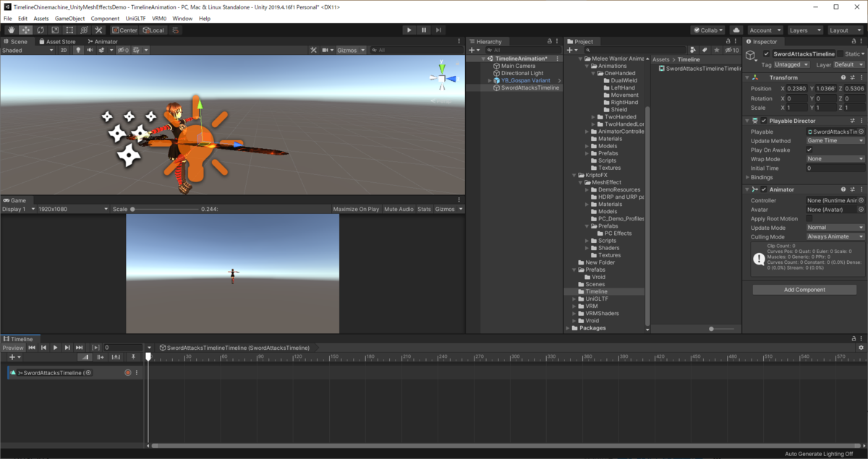Screen dimensions: 868x459
Task: Click Maximize On Play button
Action: (x=356, y=209)
